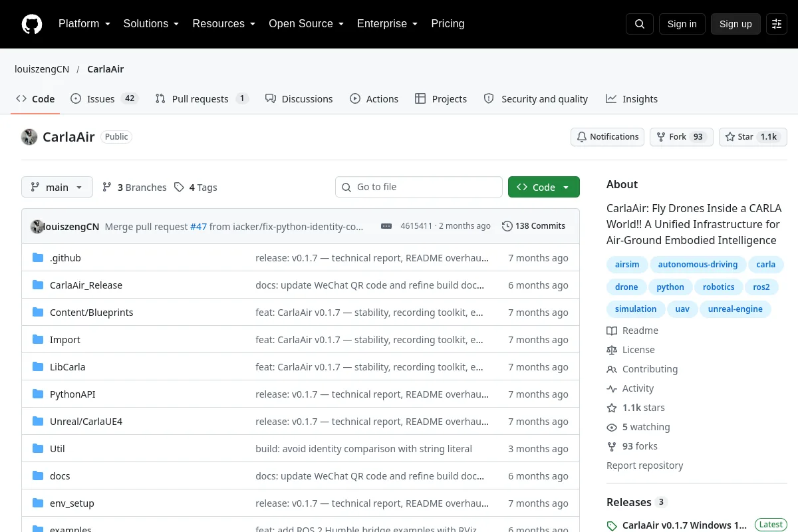Open Security and quality tab

tap(536, 99)
